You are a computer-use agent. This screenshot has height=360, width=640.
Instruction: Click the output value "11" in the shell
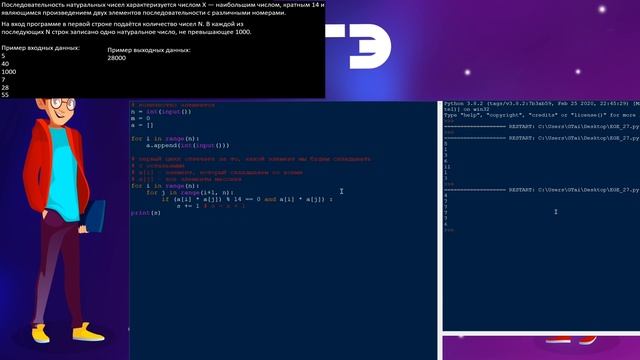pos(447,167)
